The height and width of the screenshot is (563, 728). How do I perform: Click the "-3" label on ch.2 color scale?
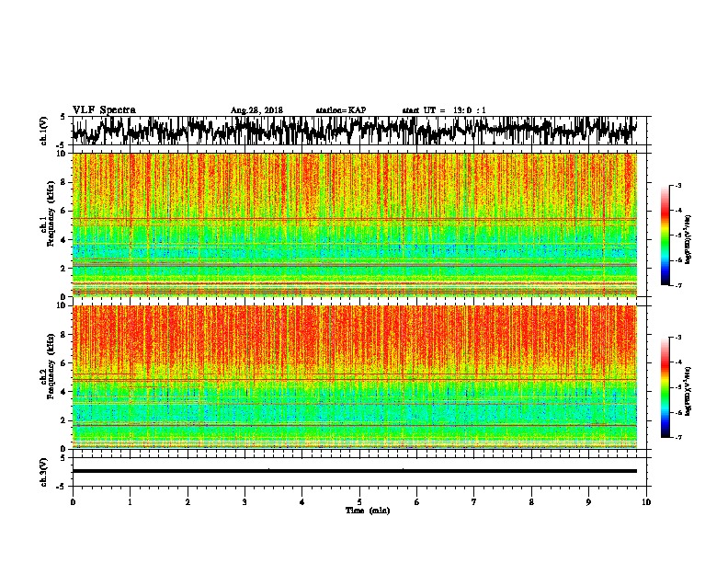(x=678, y=338)
